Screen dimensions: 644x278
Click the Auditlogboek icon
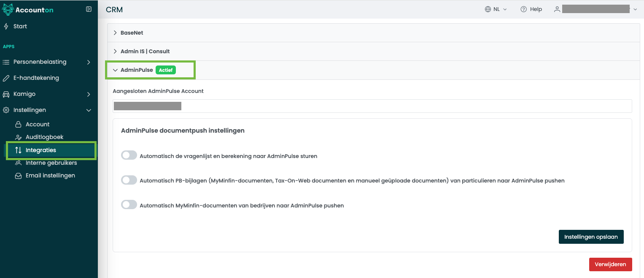pyautogui.click(x=18, y=137)
